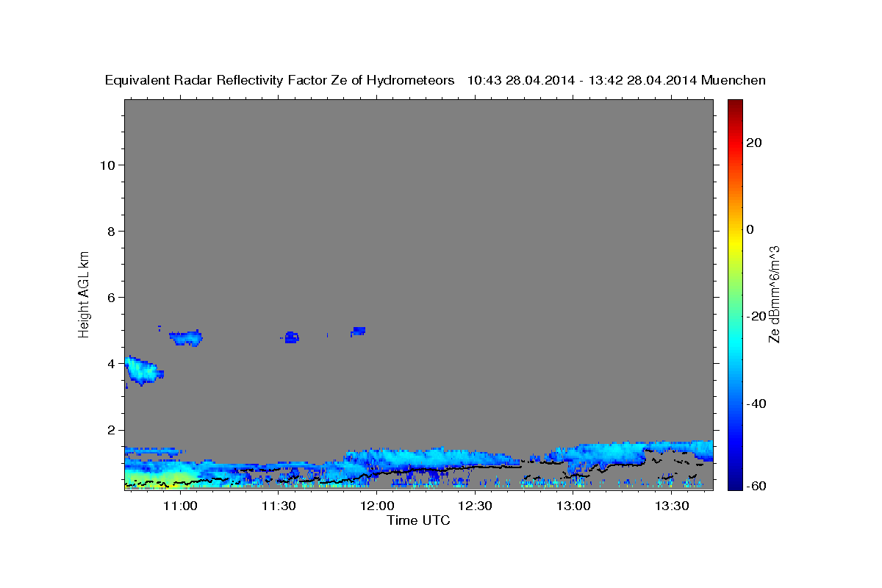This screenshot has height=588, width=882.
Task: Click the '6' height tick label
Action: click(112, 297)
